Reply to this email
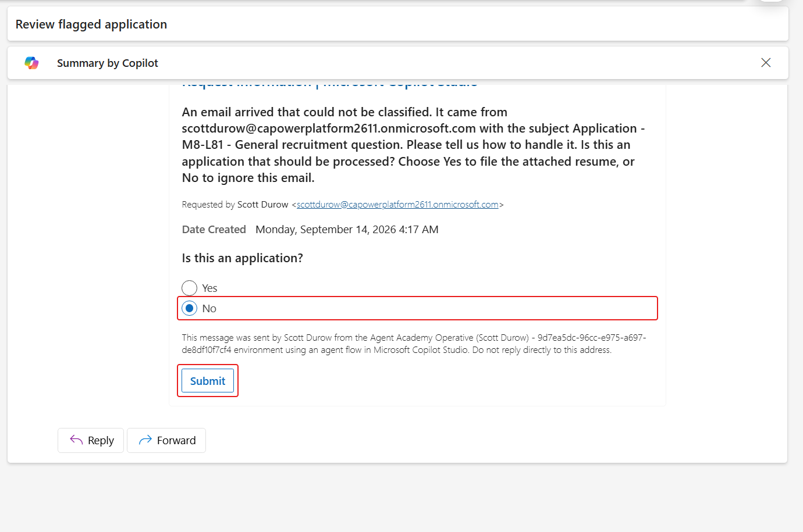This screenshot has width=803, height=532. (x=91, y=440)
